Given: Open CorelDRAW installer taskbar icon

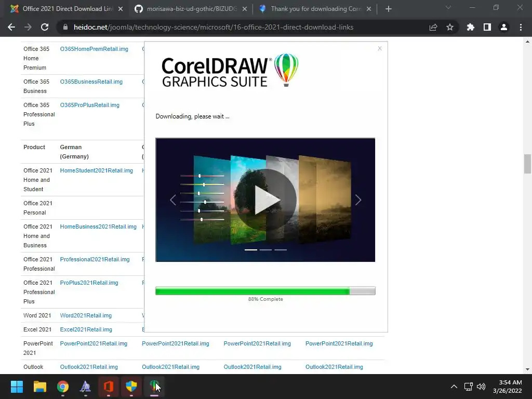Looking at the screenshot, I should [x=154, y=387].
